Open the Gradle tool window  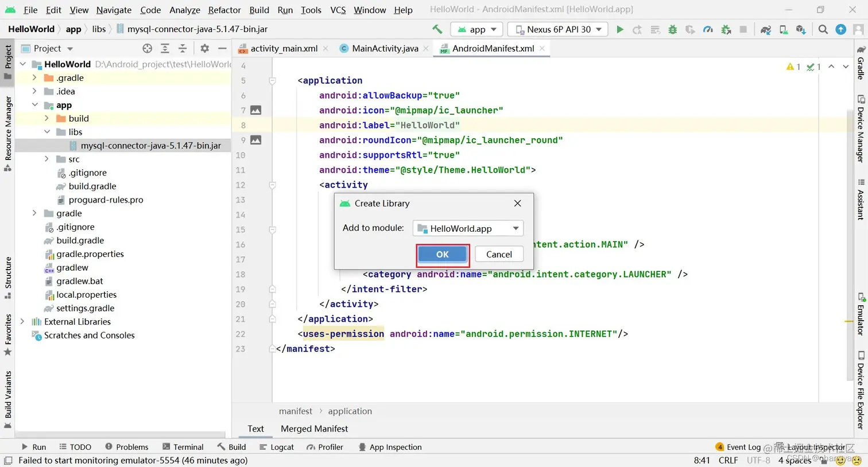(861, 62)
